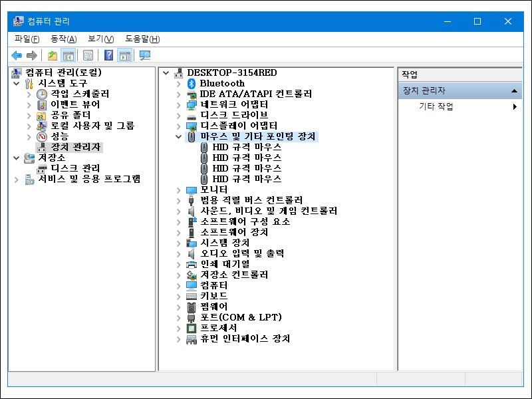The width and height of the screenshot is (532, 399).
Task: Click the Scan for hardware changes icon
Action: point(145,55)
